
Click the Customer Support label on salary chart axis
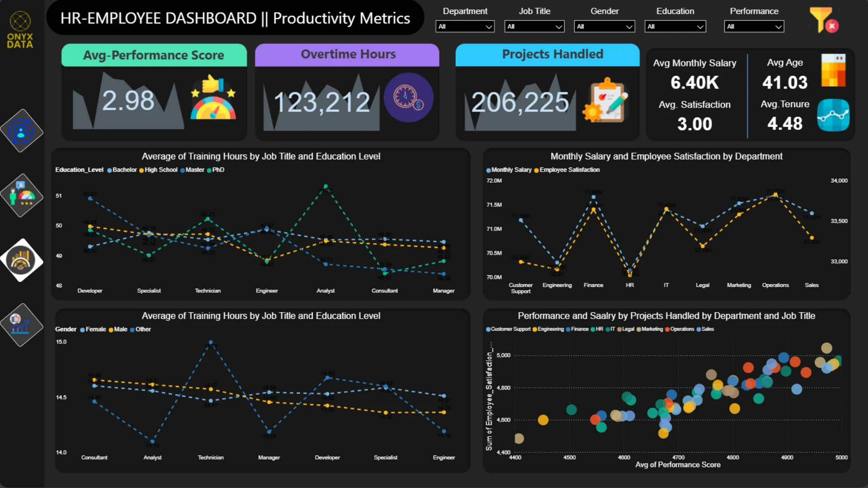pyautogui.click(x=521, y=288)
